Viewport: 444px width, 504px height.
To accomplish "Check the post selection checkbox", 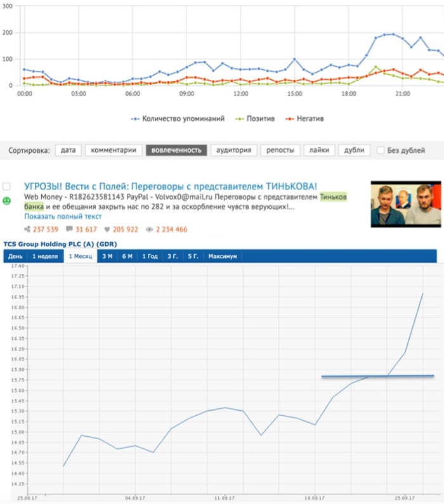I will tap(7, 186).
